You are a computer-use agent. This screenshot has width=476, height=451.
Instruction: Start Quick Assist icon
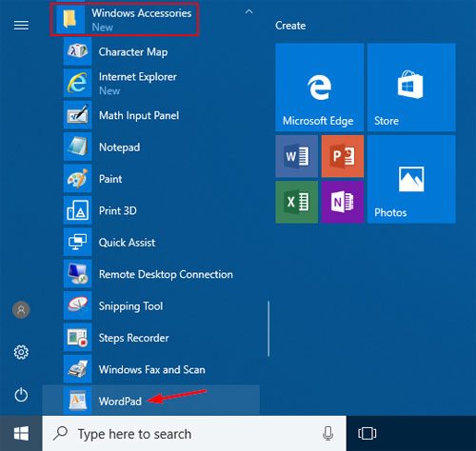coord(77,242)
